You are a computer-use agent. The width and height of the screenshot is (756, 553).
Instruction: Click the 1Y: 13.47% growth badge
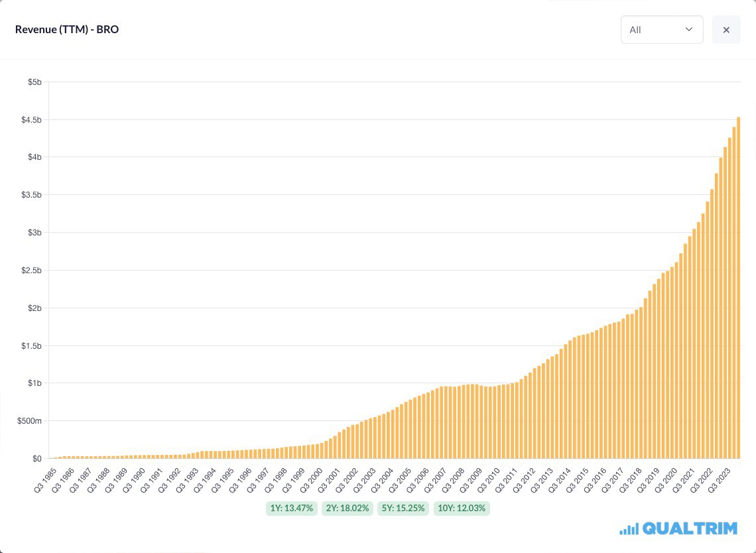(291, 509)
